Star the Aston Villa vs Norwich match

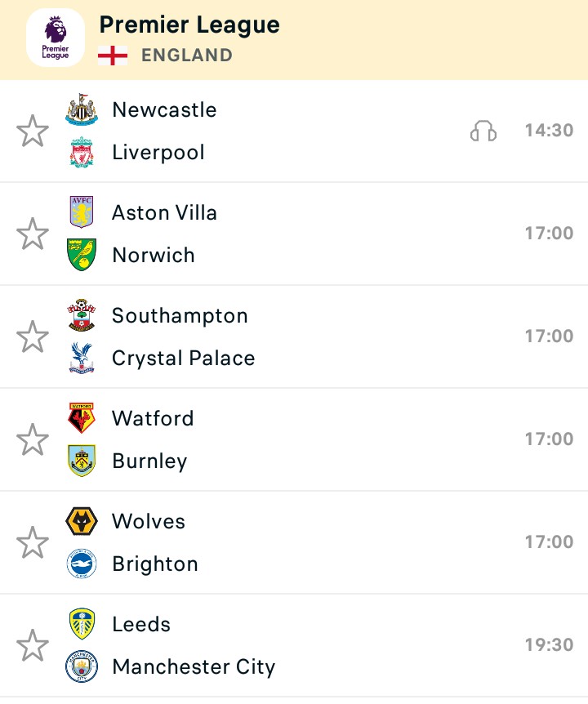[x=33, y=234]
